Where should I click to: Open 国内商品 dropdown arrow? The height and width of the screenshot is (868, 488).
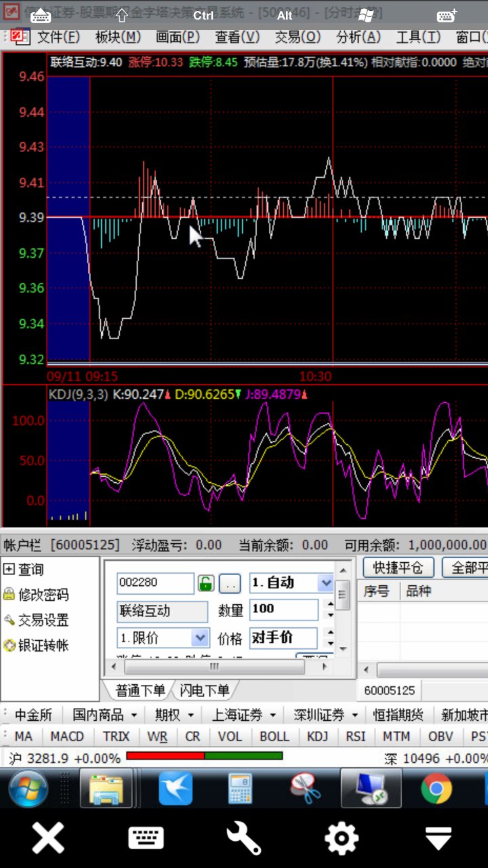click(x=134, y=715)
